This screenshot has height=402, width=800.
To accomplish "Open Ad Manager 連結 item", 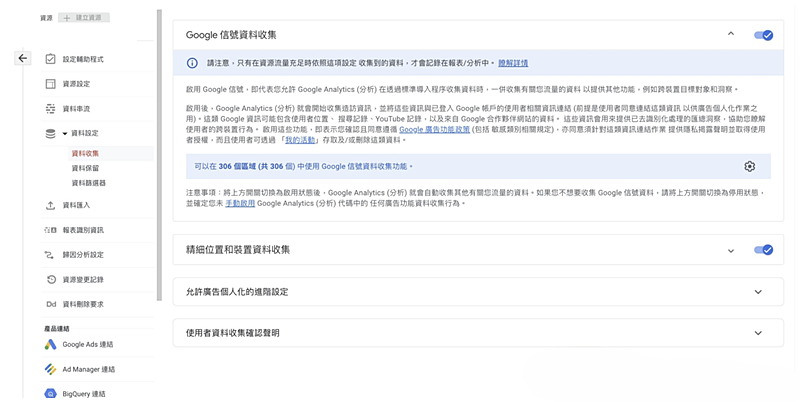I will 88,369.
